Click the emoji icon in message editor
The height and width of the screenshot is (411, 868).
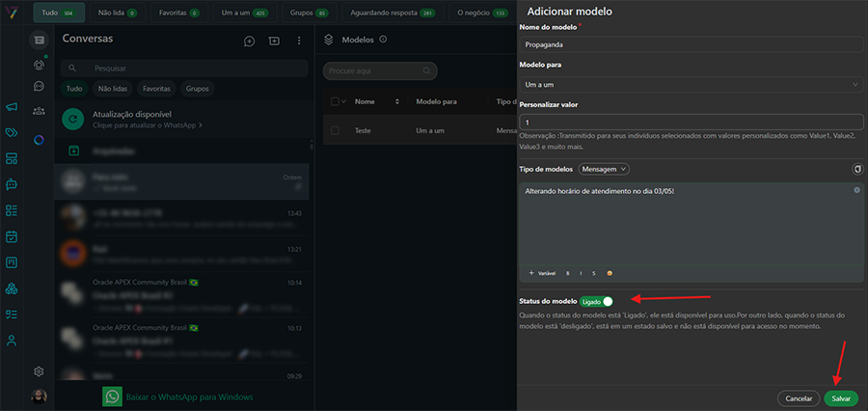610,273
